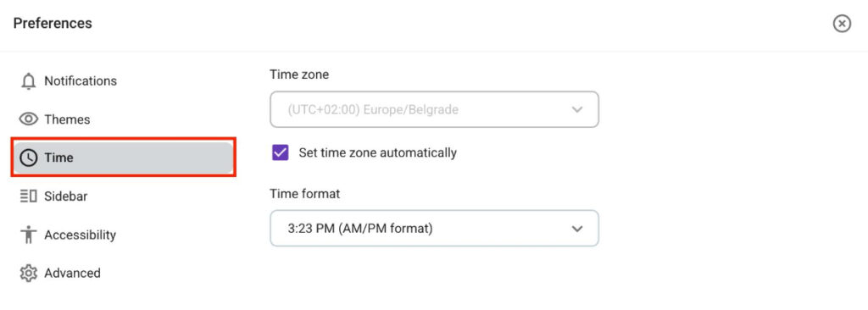Open the Time format dropdown chevron
This screenshot has width=868, height=310.
(577, 228)
